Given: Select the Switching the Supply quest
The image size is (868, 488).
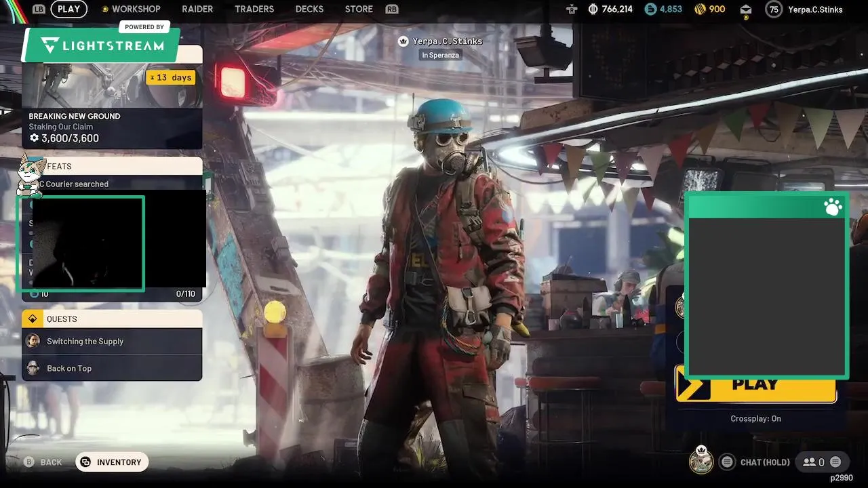Looking at the screenshot, I should click(112, 341).
